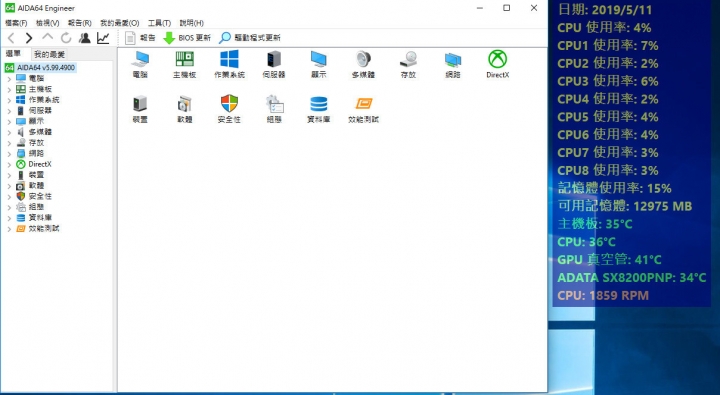Screen dimensions: 720x395
Task: Open the 說明(H) menu
Action: [x=191, y=23]
